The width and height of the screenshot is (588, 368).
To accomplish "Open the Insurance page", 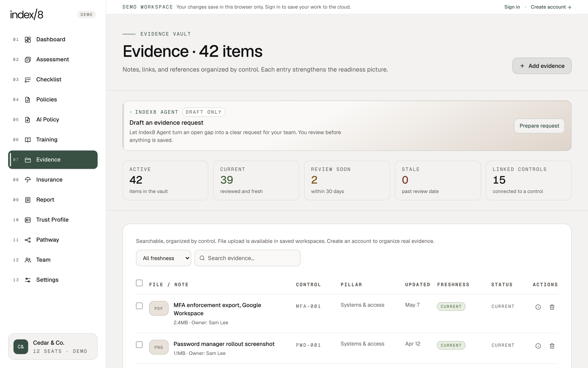I will [53, 180].
